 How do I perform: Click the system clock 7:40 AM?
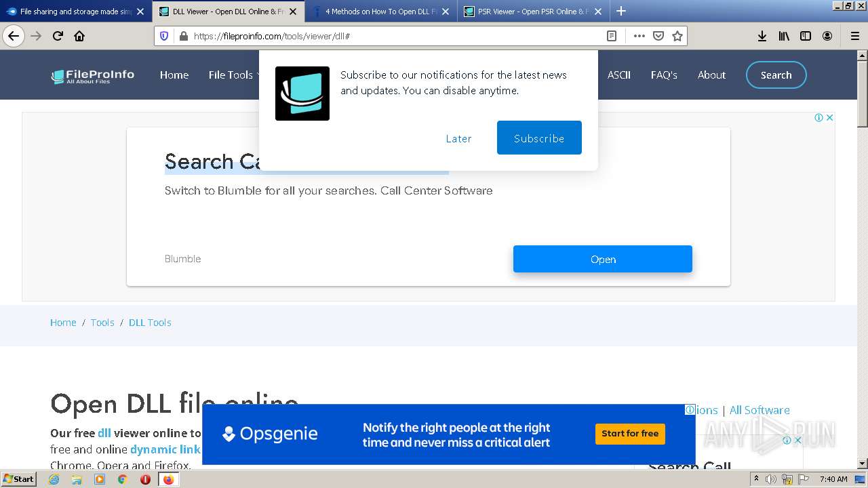[x=833, y=479]
